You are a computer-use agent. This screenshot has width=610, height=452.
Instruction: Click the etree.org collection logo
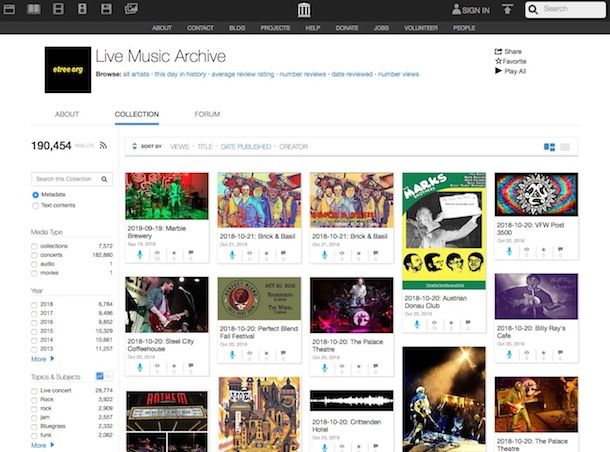68,70
